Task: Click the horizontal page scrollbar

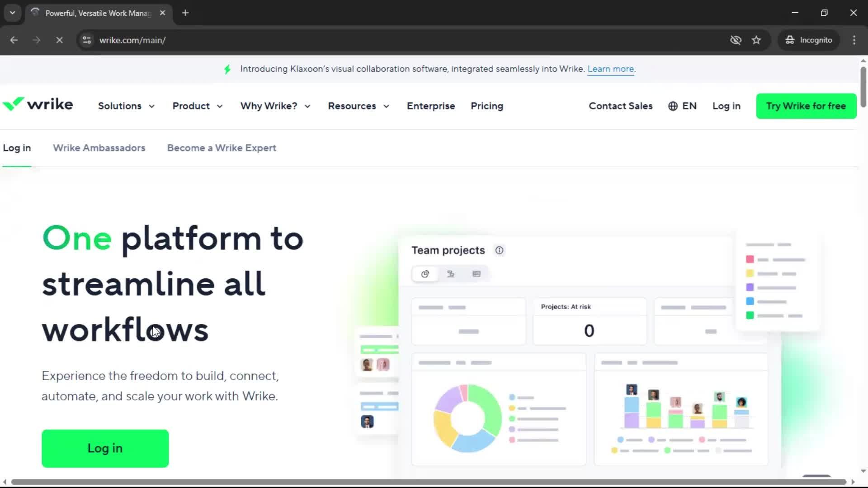Action: pyautogui.click(x=429, y=482)
